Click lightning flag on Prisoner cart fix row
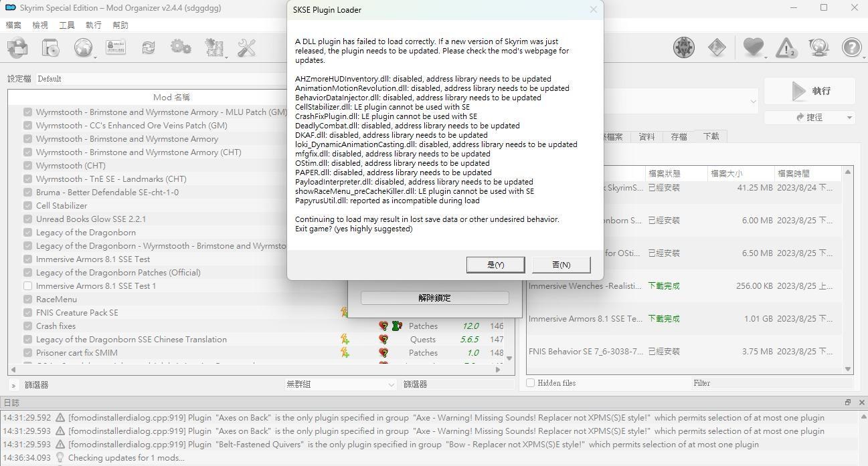 coord(345,353)
